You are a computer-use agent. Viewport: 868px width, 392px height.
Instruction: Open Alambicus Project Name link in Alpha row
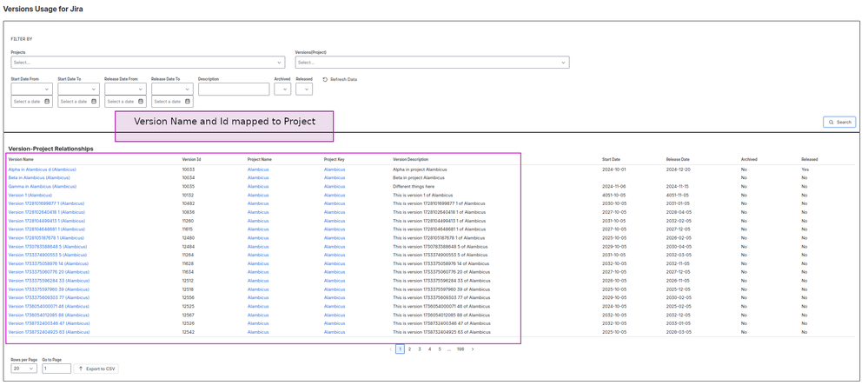pos(258,169)
